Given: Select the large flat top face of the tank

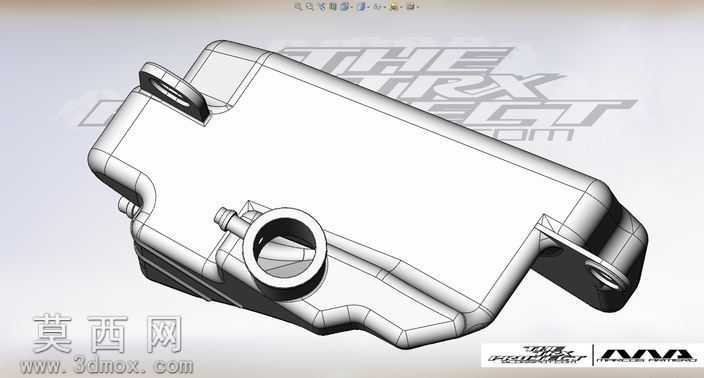Looking at the screenshot, I should (x=341, y=162).
